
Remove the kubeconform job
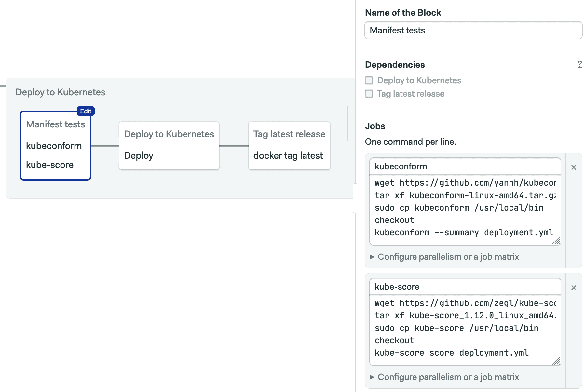tap(574, 167)
